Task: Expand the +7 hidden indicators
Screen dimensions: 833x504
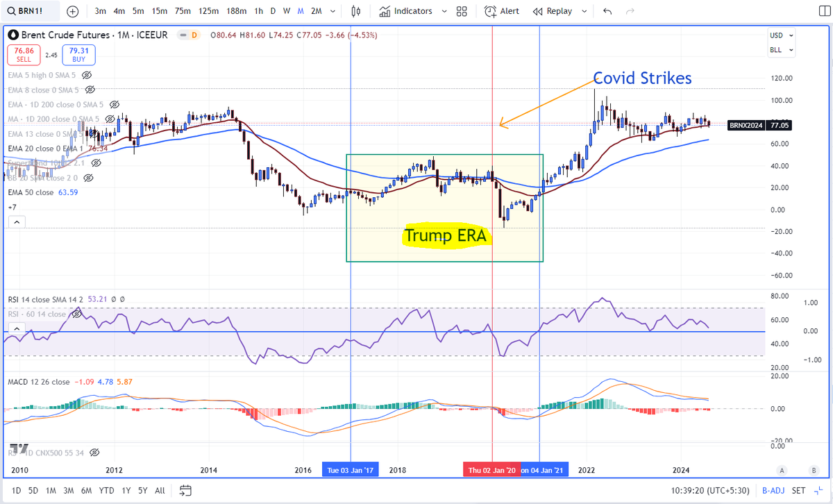Action: [x=12, y=207]
